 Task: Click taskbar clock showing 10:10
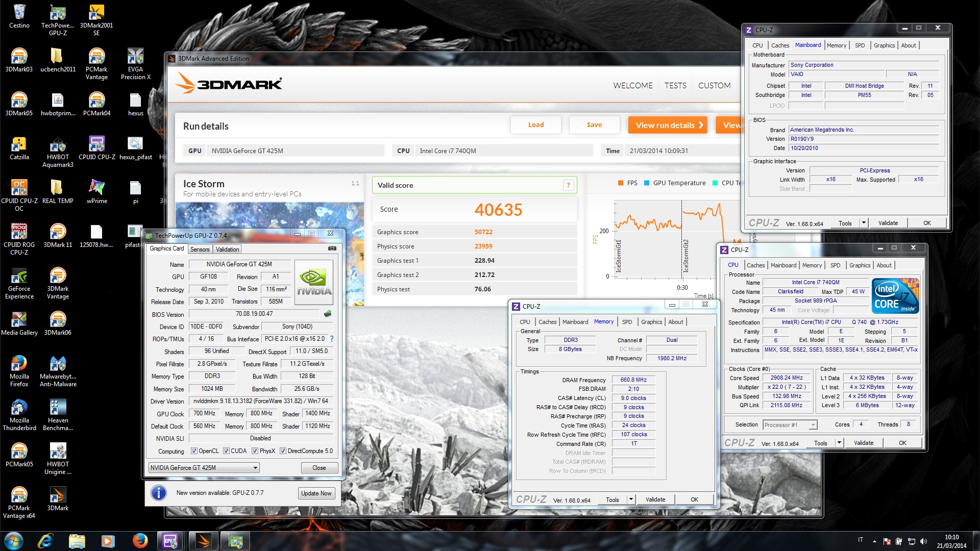pos(951,541)
